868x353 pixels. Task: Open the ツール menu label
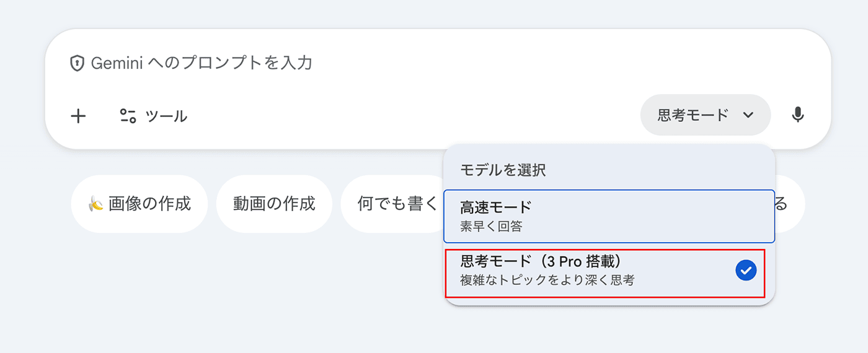pyautogui.click(x=166, y=116)
